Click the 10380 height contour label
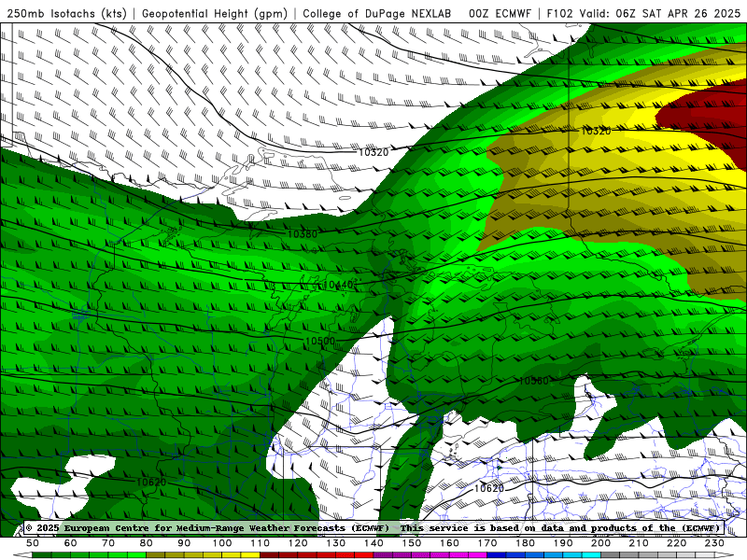Image resolution: width=747 pixels, height=560 pixels. pyautogui.click(x=302, y=234)
